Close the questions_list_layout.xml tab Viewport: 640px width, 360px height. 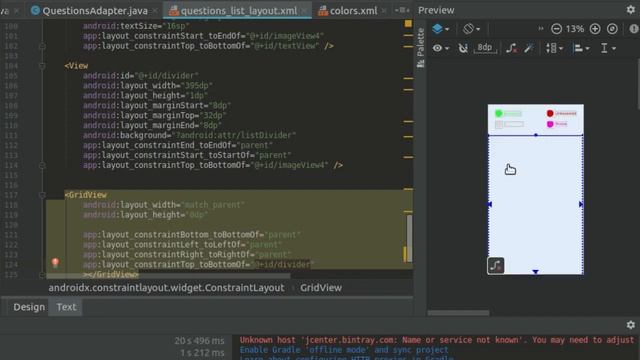[x=304, y=11]
